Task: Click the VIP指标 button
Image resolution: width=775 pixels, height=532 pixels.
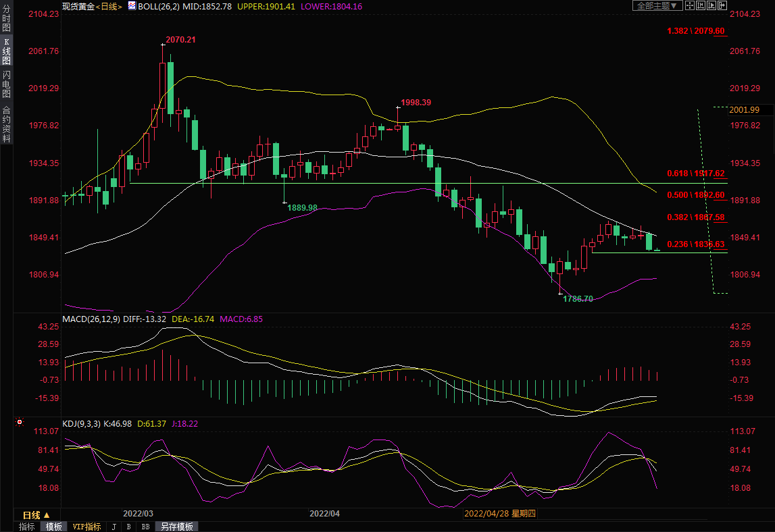Action: point(86,527)
